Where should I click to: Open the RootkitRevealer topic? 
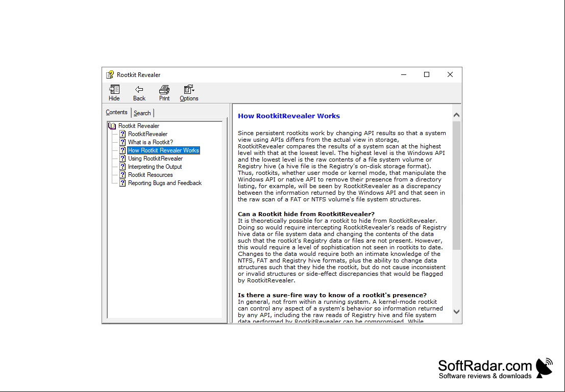pos(148,134)
